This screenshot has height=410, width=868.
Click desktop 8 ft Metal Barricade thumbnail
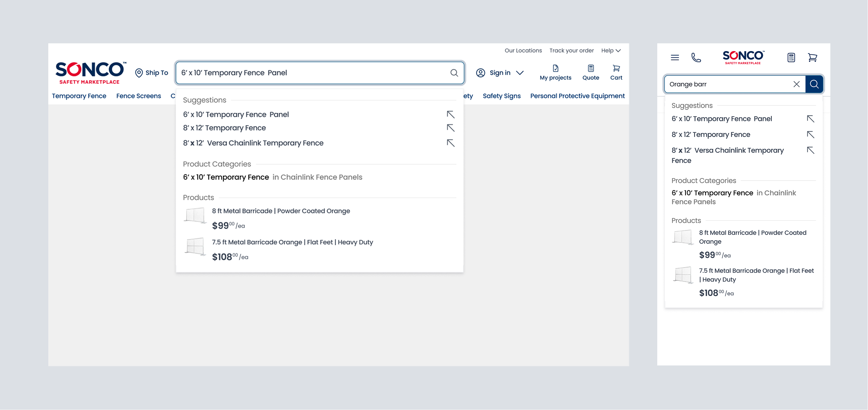click(x=195, y=215)
